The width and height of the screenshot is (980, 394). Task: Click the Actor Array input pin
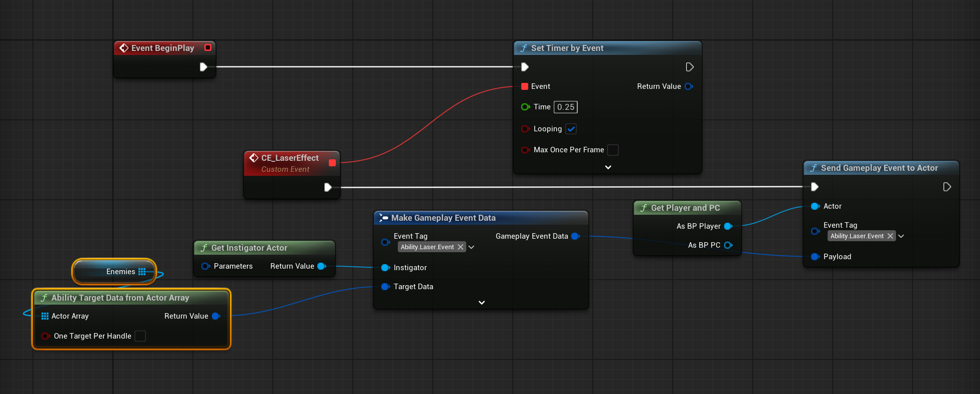coord(45,316)
